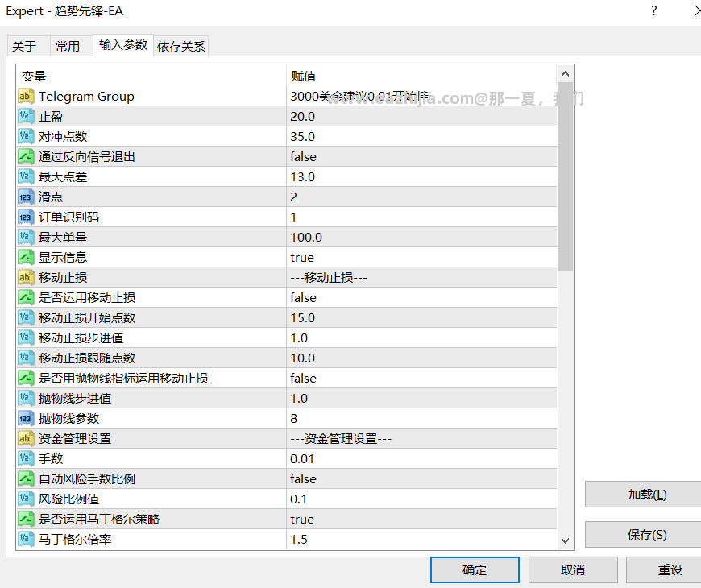Click the 加载(L) button
Screen dimensions: 701x588
click(644, 495)
